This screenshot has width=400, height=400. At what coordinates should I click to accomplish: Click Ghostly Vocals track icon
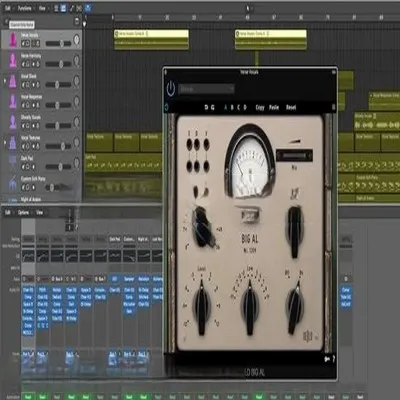coord(13,122)
